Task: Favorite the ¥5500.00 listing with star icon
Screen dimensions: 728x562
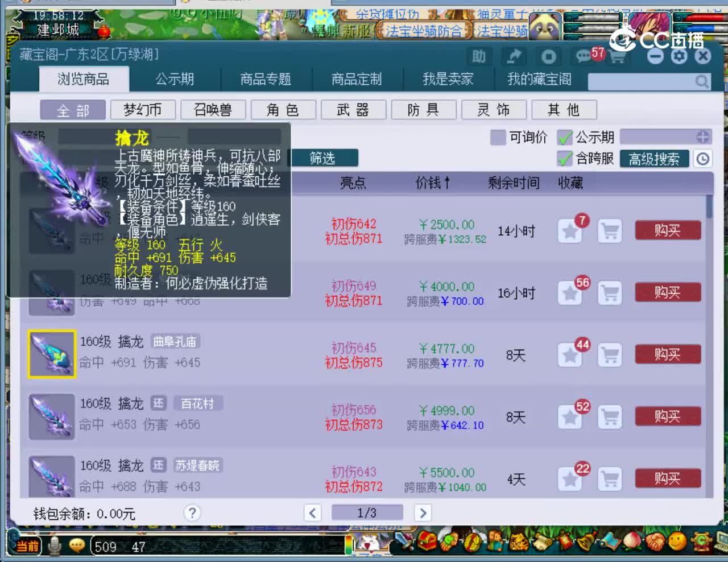Action: pyautogui.click(x=570, y=480)
